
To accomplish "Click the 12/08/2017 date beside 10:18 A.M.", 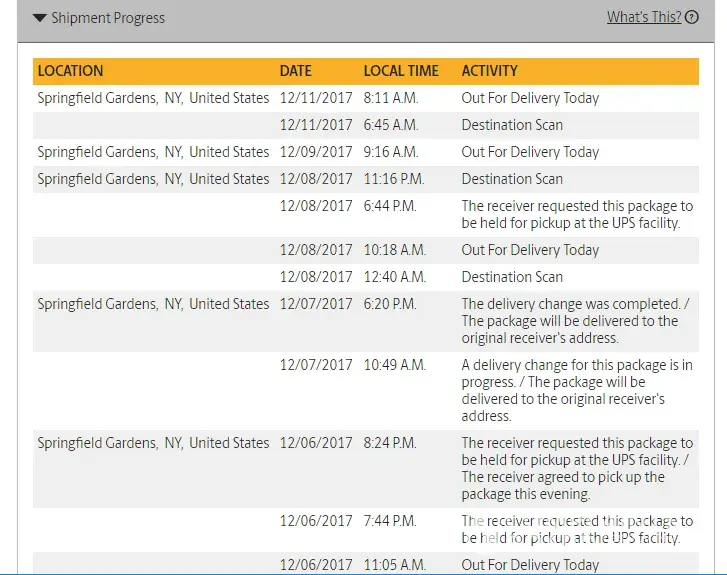I will pos(316,250).
